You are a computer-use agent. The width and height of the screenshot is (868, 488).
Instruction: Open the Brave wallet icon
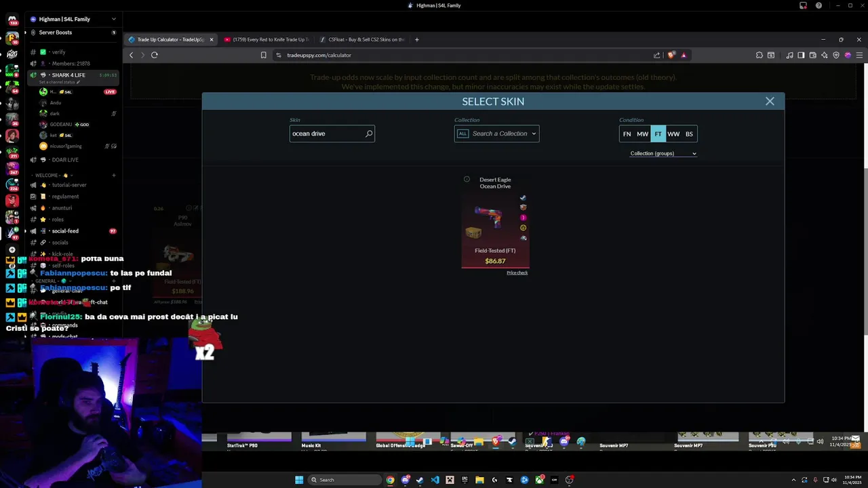pyautogui.click(x=812, y=55)
